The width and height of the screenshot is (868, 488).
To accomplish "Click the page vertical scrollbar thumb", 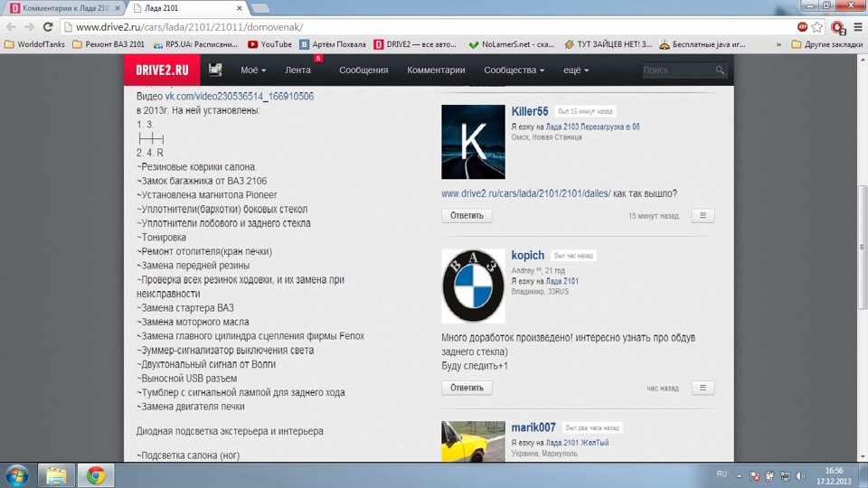I will pyautogui.click(x=863, y=248).
